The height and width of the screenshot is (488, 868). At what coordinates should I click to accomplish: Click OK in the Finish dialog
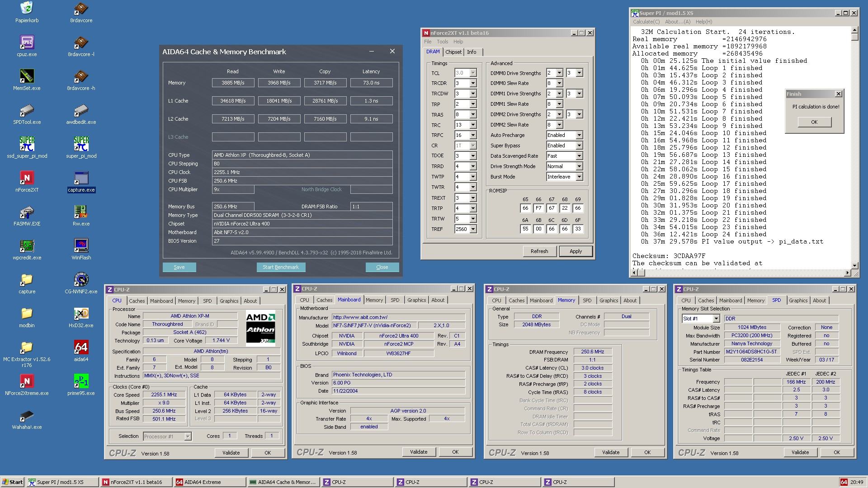814,122
